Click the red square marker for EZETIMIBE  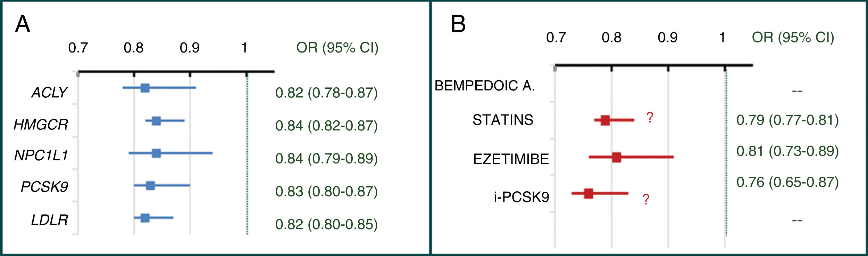click(x=616, y=157)
